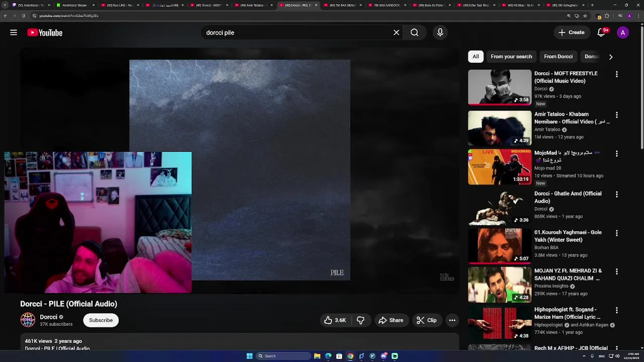
Task: Open account avatar menu
Action: coord(623,33)
